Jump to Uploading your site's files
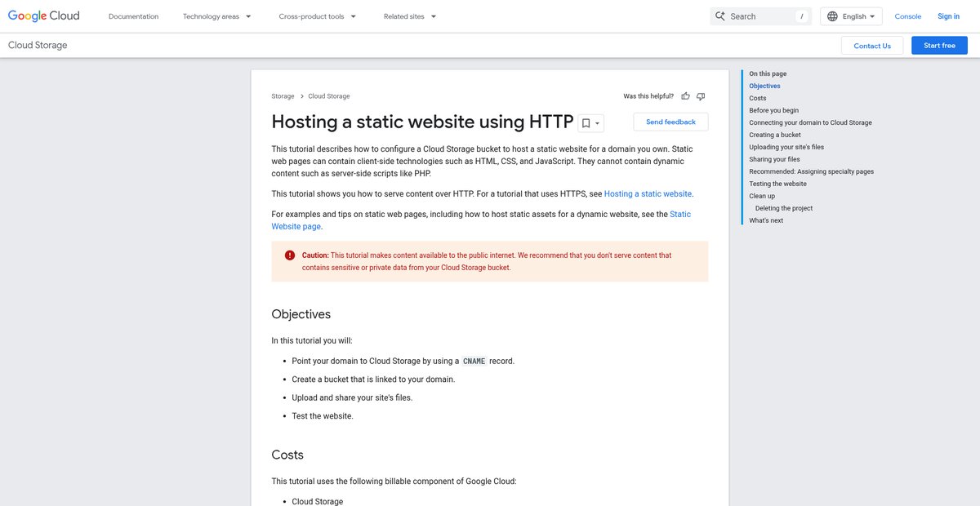 tap(786, 147)
